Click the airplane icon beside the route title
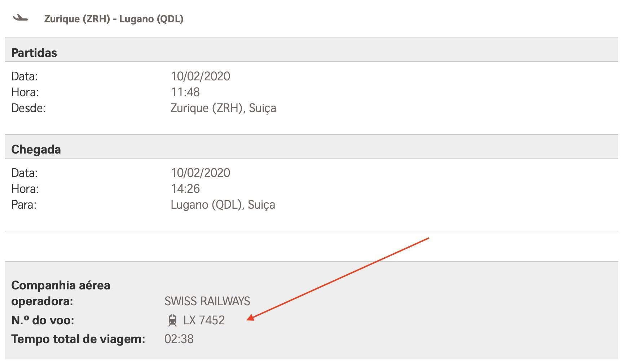 click(21, 18)
